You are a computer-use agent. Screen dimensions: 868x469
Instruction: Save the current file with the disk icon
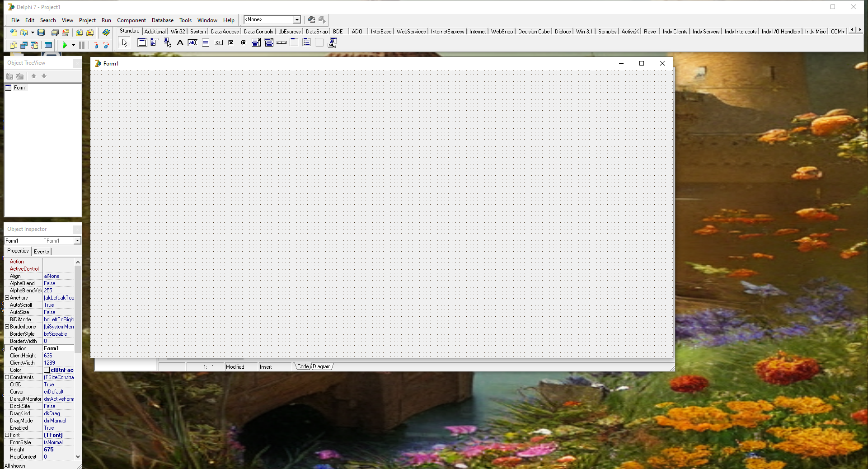click(41, 32)
